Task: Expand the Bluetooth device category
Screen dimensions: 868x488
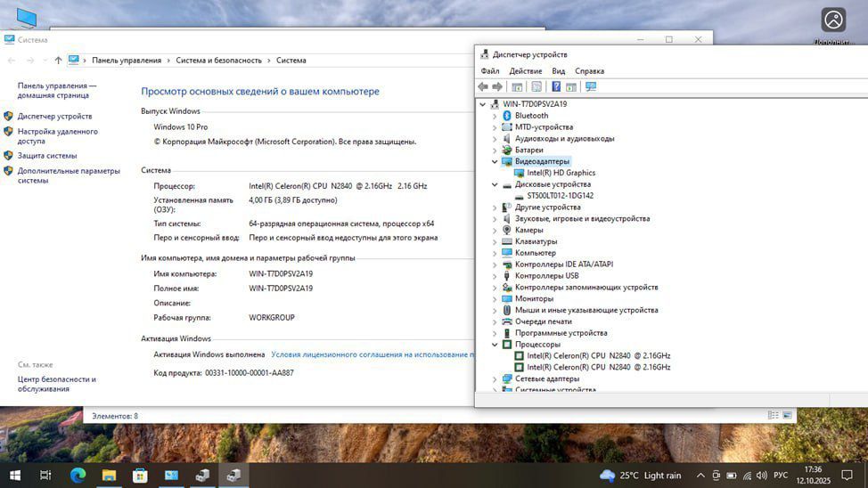Action: pos(495,116)
